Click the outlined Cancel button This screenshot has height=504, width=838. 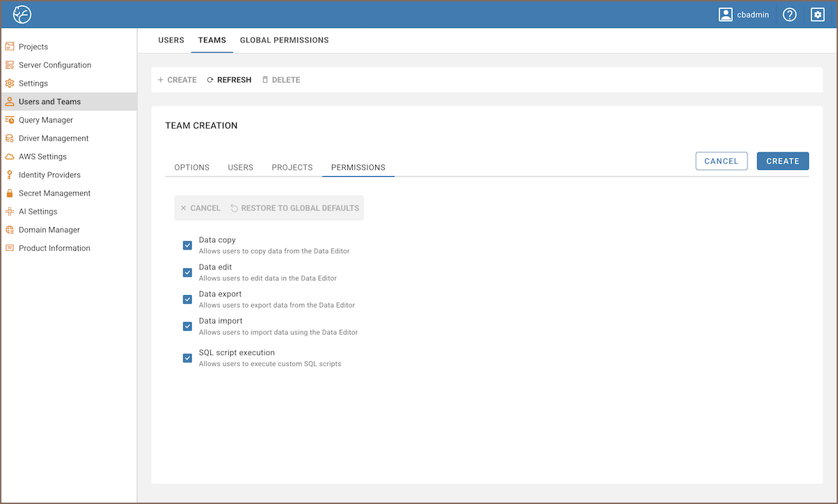tap(721, 161)
